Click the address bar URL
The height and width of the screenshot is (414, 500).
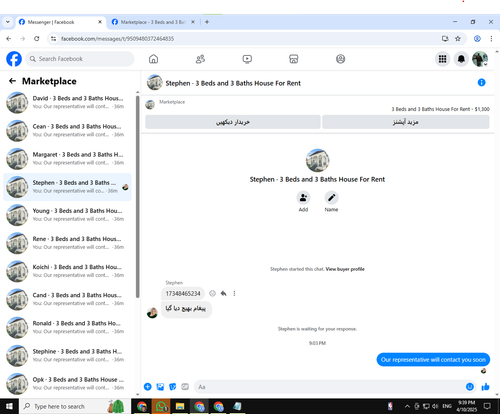[x=117, y=39]
